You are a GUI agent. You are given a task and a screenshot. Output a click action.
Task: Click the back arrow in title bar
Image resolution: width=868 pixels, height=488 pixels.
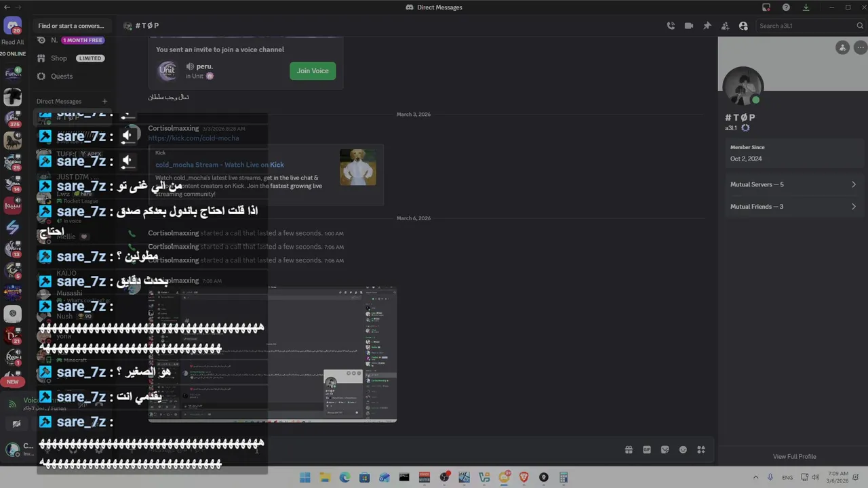pos(6,7)
